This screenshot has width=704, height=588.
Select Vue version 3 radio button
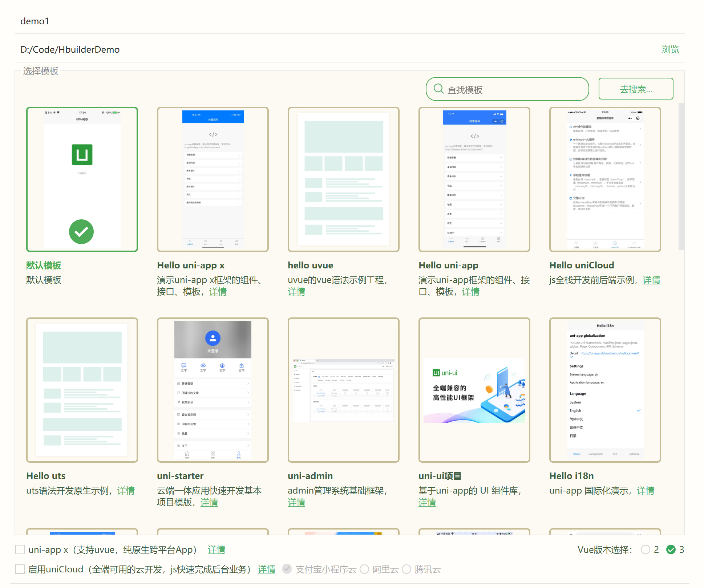[671, 550]
